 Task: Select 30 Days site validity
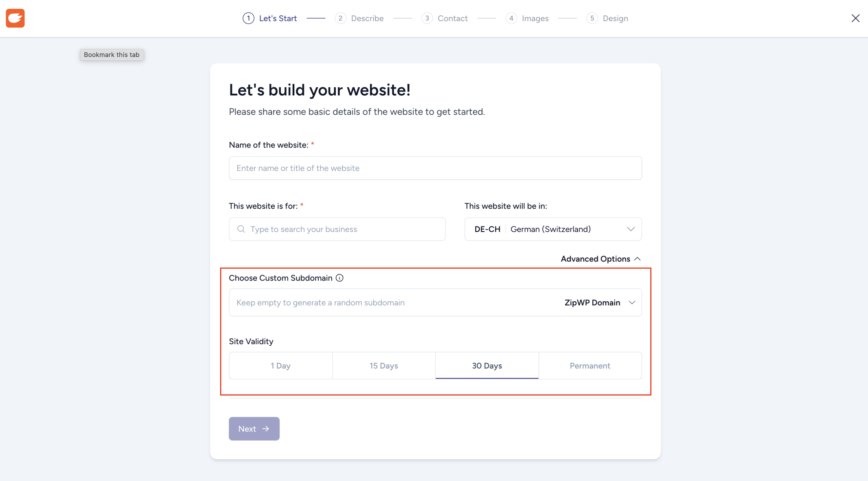click(487, 366)
